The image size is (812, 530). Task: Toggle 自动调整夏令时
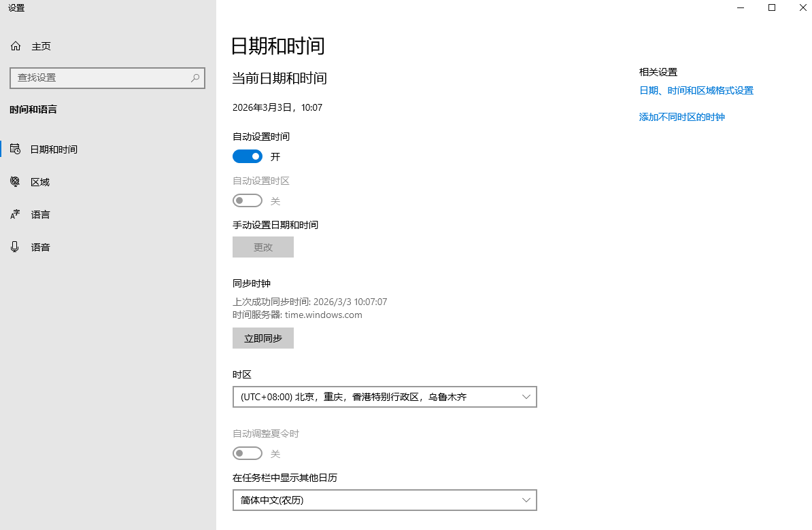tap(248, 453)
